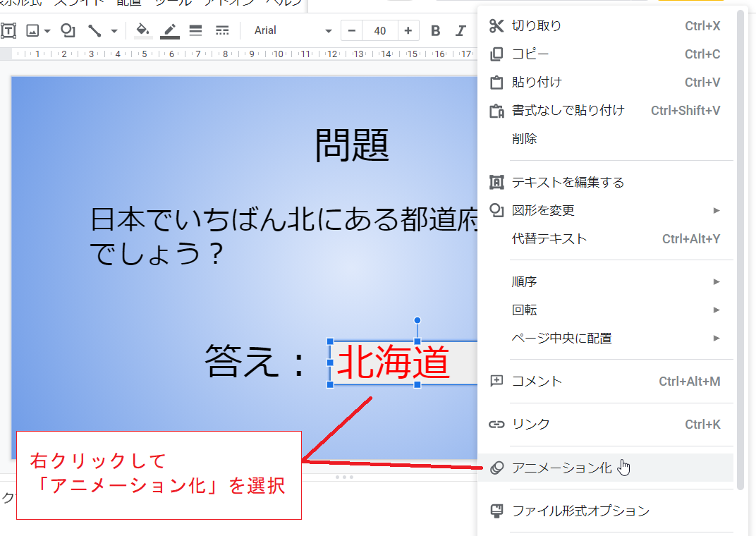Image resolution: width=756 pixels, height=536 pixels.
Task: Select the shape tool
Action: click(x=68, y=31)
